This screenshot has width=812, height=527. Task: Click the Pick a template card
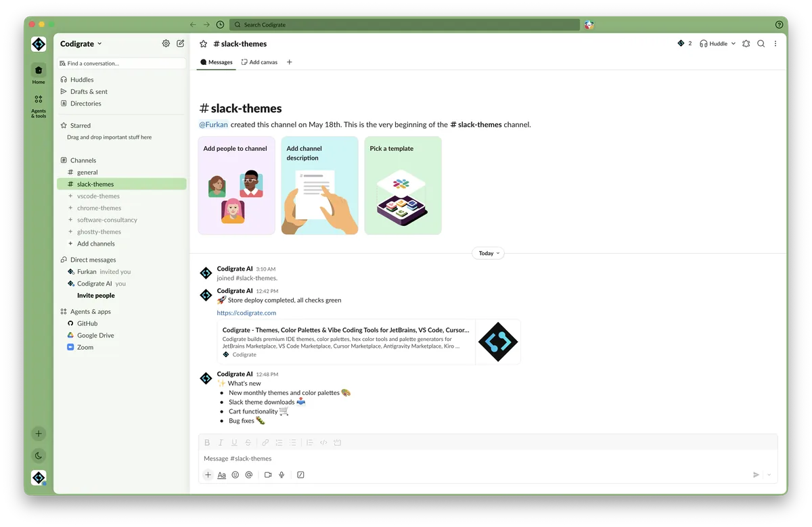tap(403, 185)
